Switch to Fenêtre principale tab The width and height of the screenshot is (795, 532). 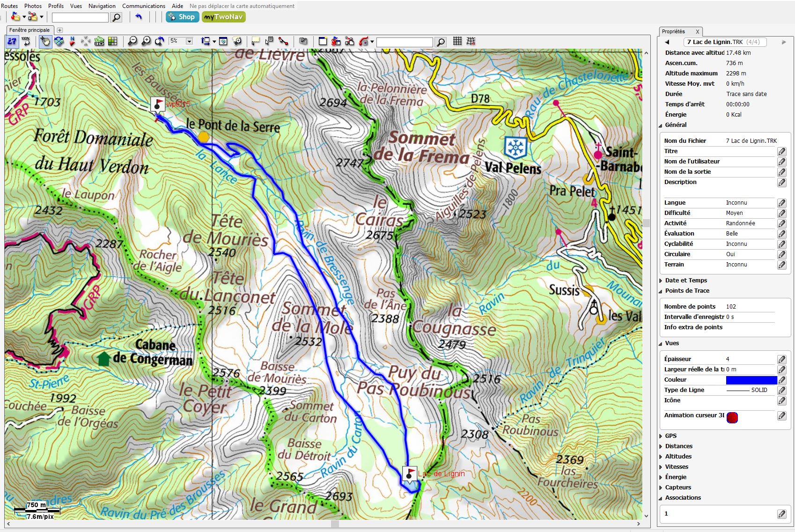[29, 30]
